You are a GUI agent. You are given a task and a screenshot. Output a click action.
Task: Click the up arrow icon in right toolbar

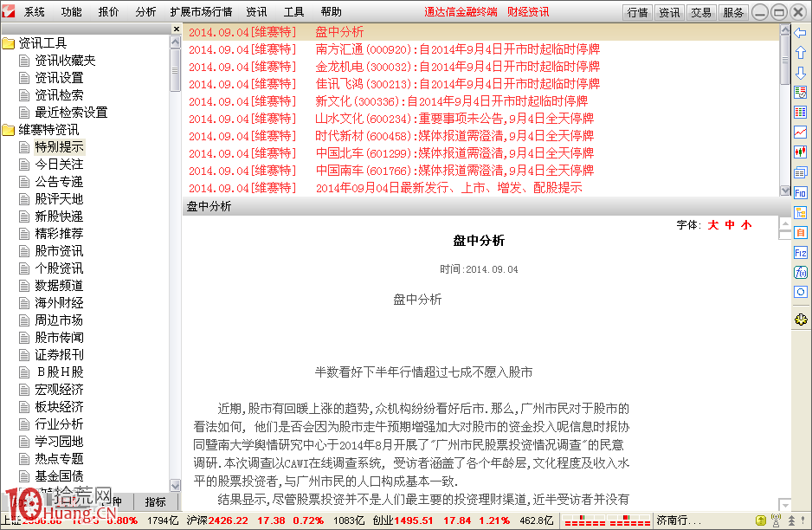[800, 52]
